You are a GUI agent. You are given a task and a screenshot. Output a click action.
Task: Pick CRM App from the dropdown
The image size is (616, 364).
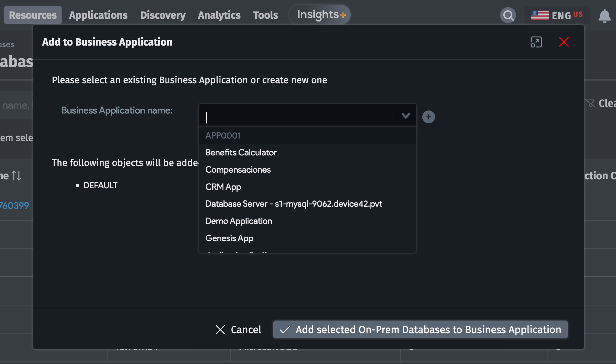223,187
